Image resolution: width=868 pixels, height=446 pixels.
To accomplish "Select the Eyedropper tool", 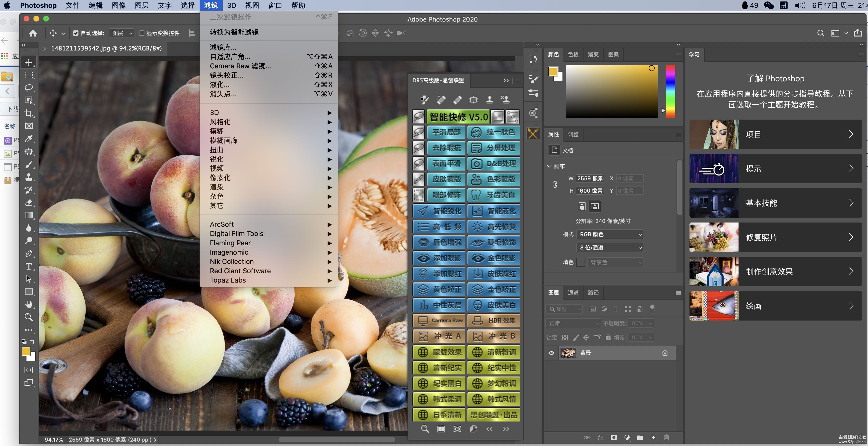I will (29, 138).
